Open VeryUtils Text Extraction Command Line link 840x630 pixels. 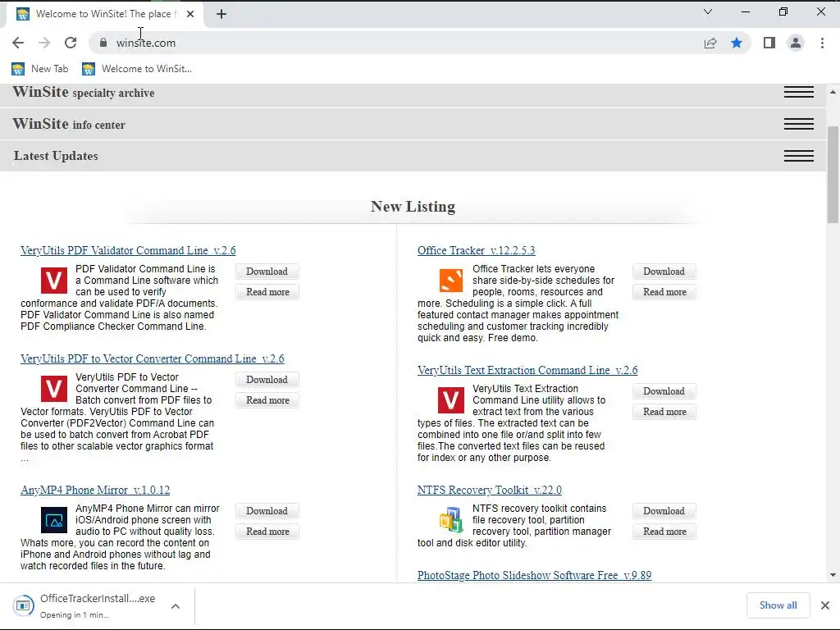527,370
